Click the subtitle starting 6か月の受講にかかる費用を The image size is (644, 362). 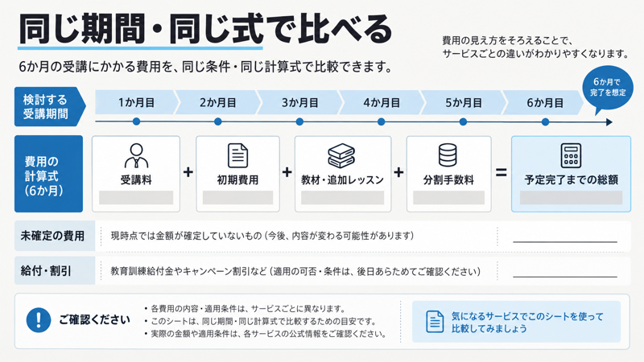tap(206, 67)
